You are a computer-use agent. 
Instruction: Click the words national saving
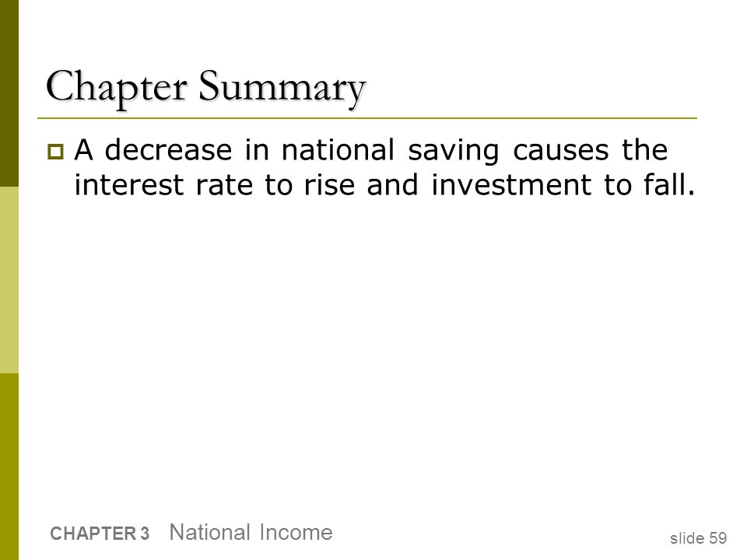[x=390, y=152]
